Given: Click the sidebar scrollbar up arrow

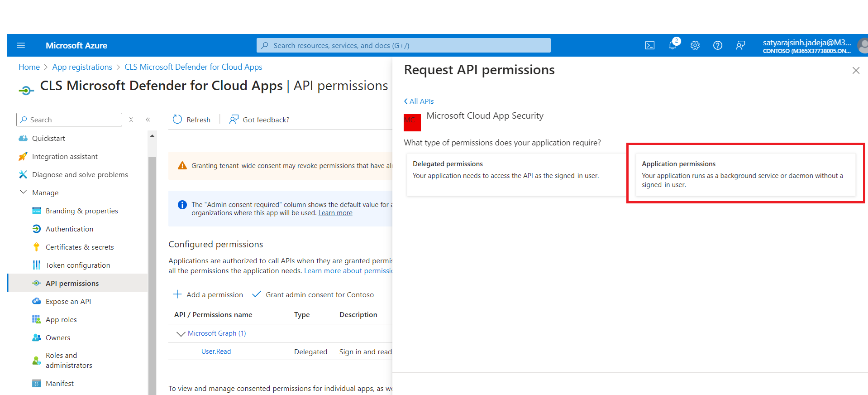Looking at the screenshot, I should click(x=152, y=135).
